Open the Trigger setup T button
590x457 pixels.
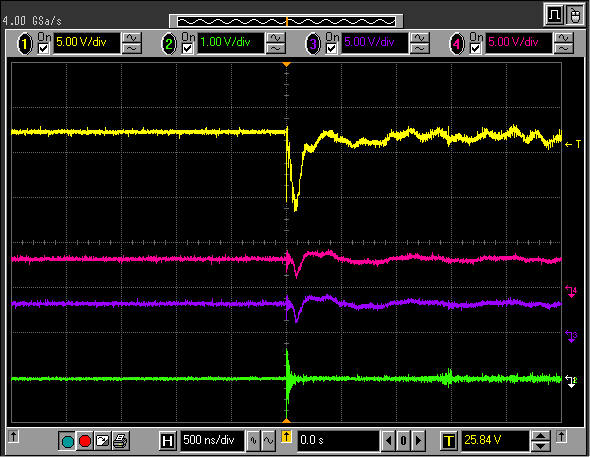click(449, 440)
